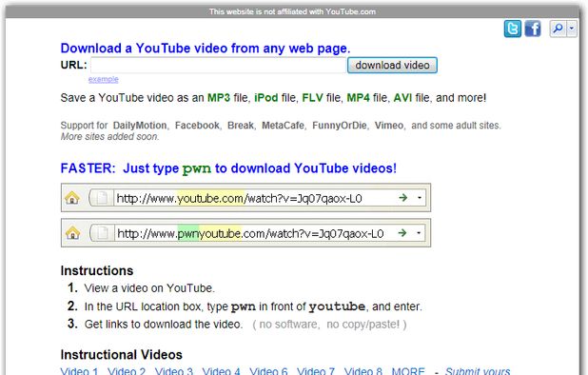Viewport: 588px width, 375px height.
Task: Focus the URL input field
Action: click(x=218, y=66)
